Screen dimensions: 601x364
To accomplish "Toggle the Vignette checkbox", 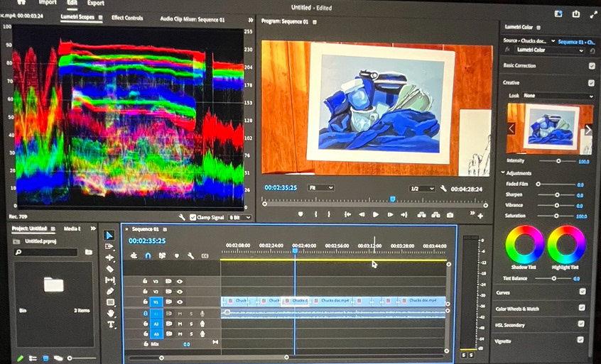I will [580, 339].
